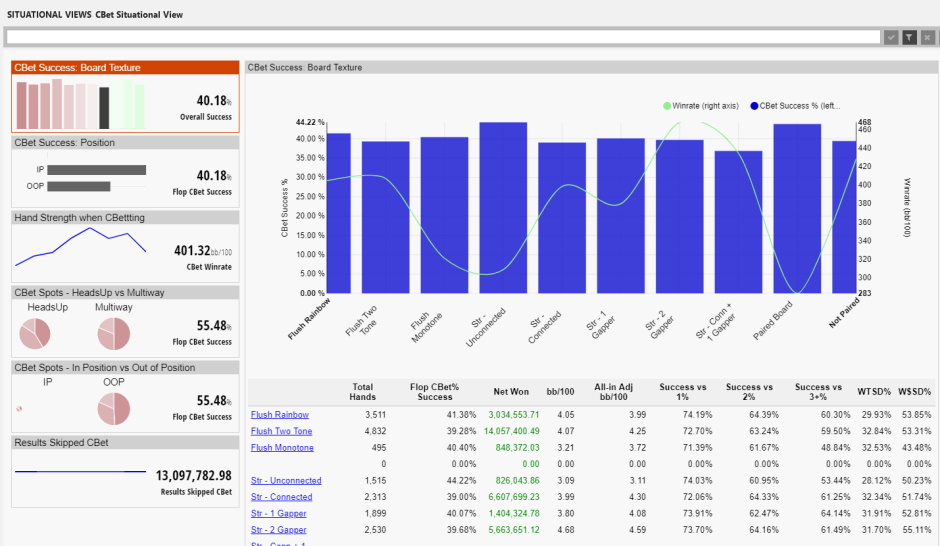Click the HeadsUp pie chart

click(x=35, y=334)
